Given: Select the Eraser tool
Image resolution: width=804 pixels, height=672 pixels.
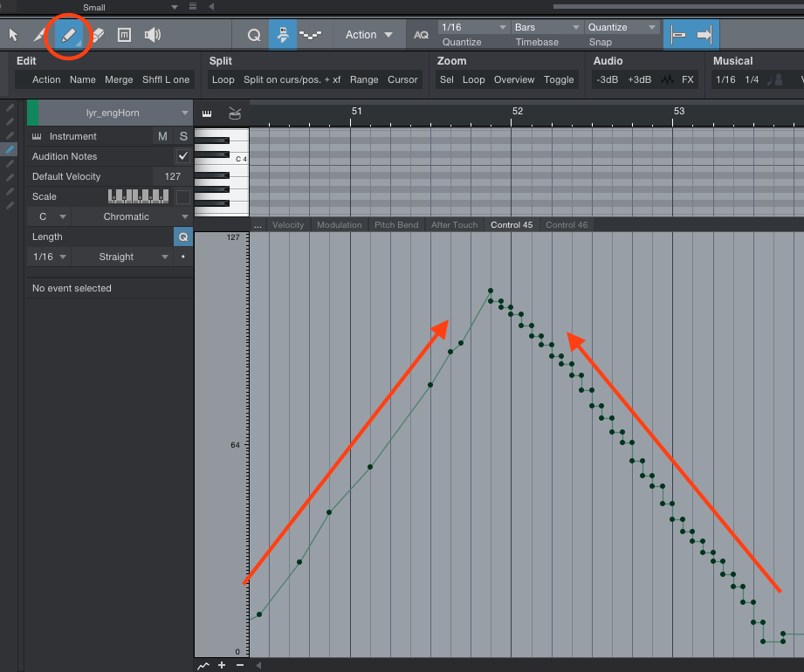Looking at the screenshot, I should pos(98,35).
